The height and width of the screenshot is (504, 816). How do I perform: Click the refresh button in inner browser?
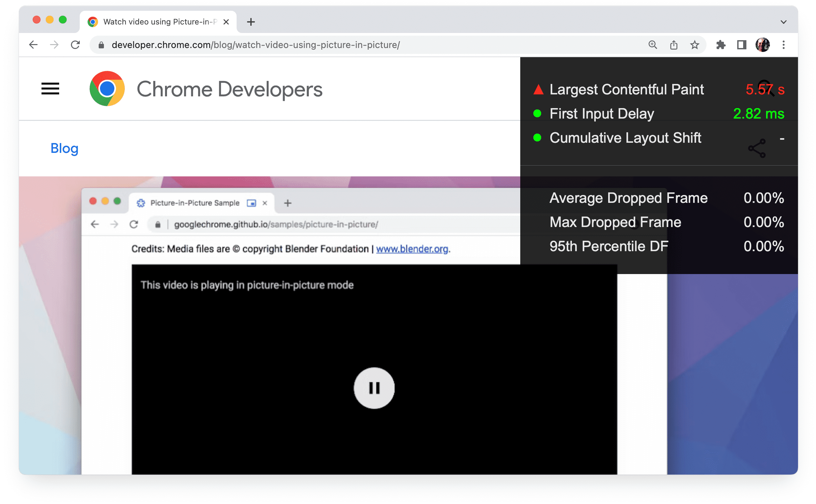click(x=135, y=224)
